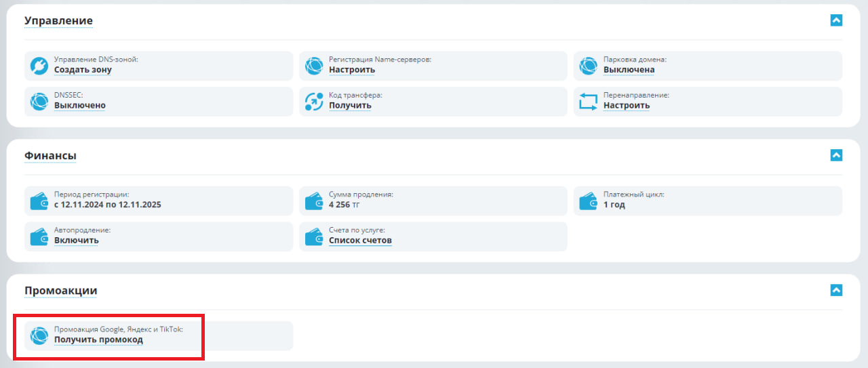Toggle DNSSEC via Выключено link
The height and width of the screenshot is (368, 868).
[x=79, y=106]
